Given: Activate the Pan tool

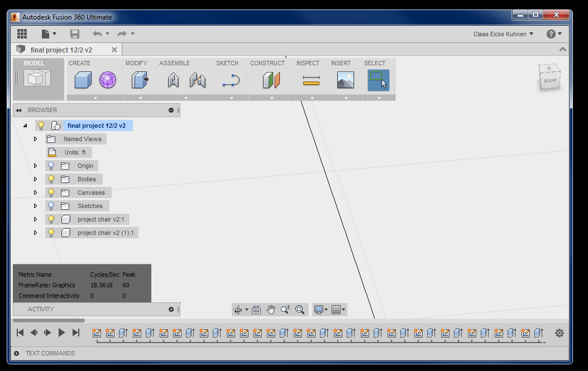Looking at the screenshot, I should [x=271, y=309].
